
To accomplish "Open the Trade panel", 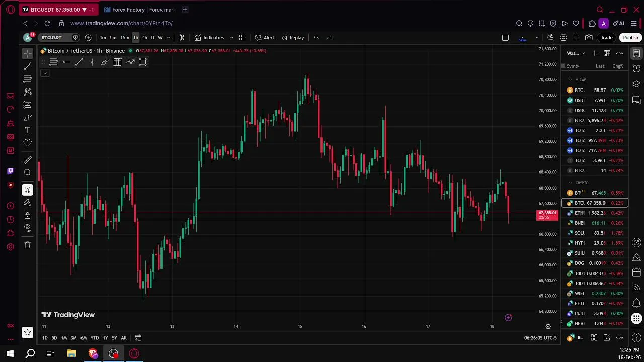I will point(607,38).
